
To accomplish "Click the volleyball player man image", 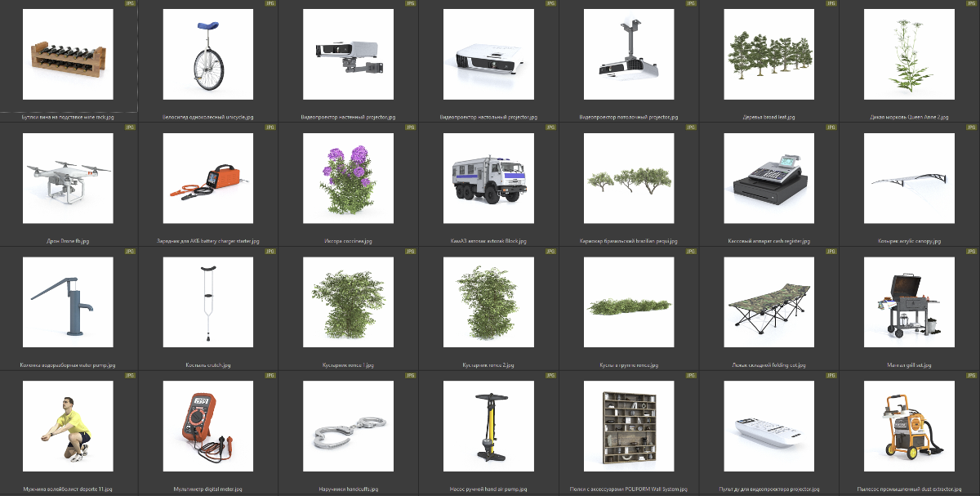I will 69,427.
